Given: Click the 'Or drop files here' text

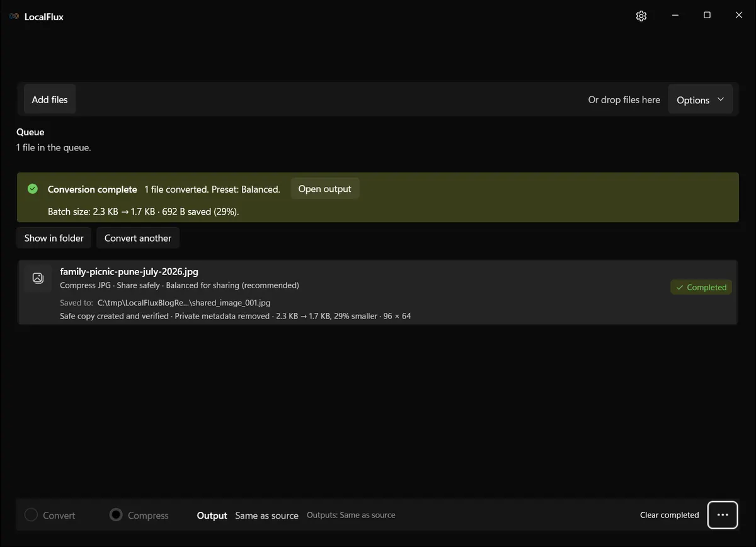Looking at the screenshot, I should (x=624, y=99).
